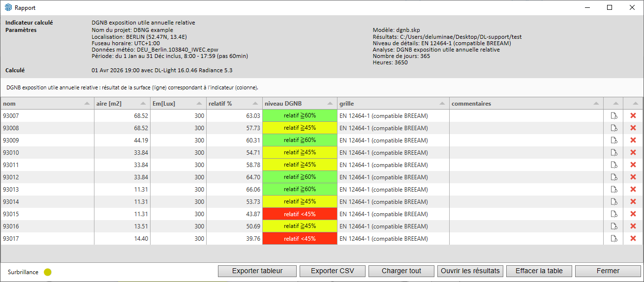Click the Exporter CSV button
644x282 pixels.
pyautogui.click(x=332, y=271)
